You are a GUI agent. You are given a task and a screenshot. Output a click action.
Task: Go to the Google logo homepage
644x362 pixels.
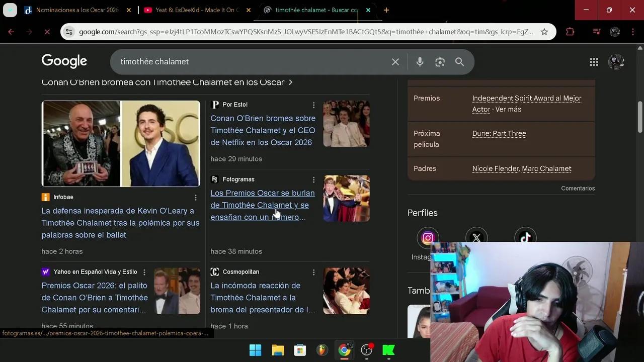click(x=64, y=61)
